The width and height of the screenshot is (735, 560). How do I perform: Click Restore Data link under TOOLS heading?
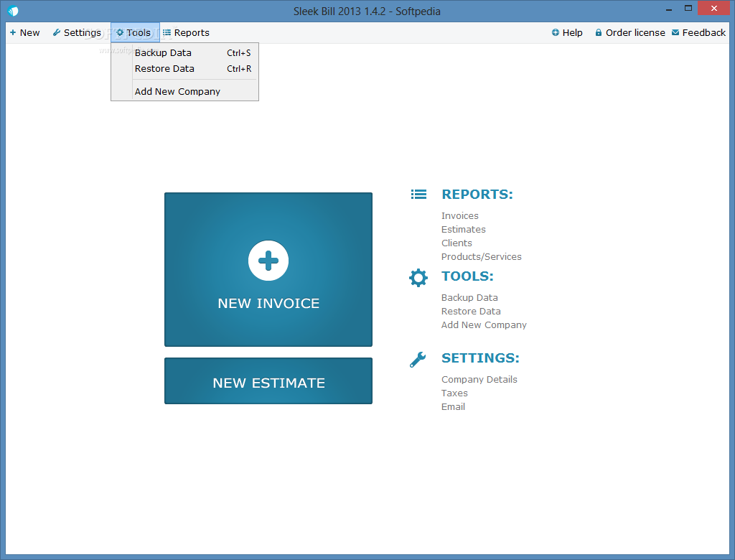[471, 312]
